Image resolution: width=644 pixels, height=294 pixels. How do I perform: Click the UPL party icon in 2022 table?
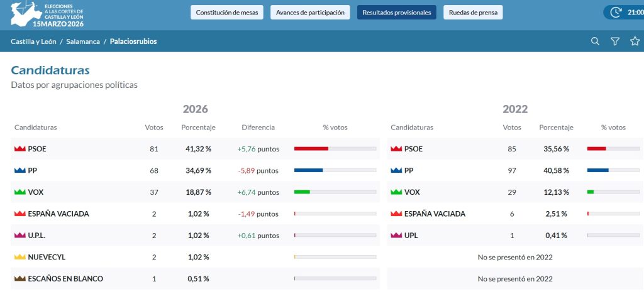[x=396, y=236]
